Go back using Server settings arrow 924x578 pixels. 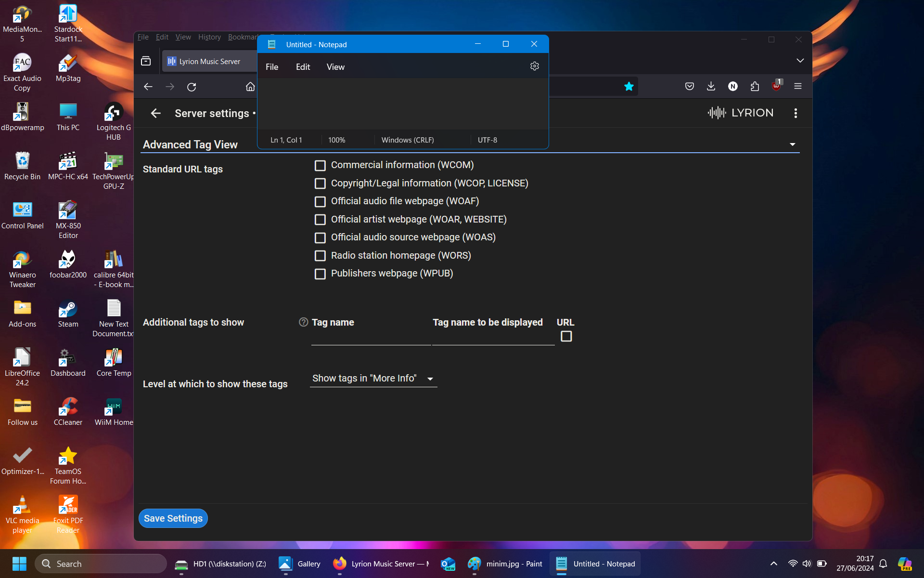click(155, 113)
